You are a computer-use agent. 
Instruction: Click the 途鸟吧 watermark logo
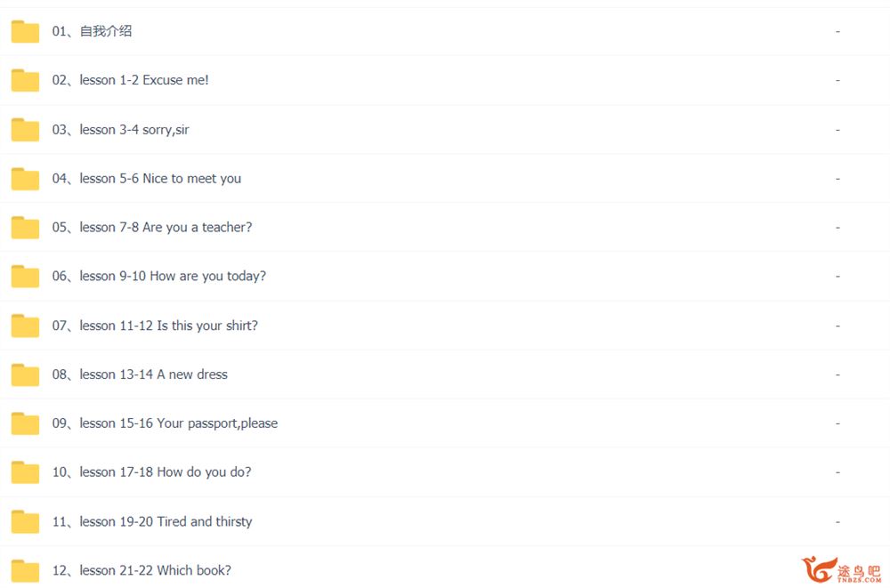click(841, 569)
